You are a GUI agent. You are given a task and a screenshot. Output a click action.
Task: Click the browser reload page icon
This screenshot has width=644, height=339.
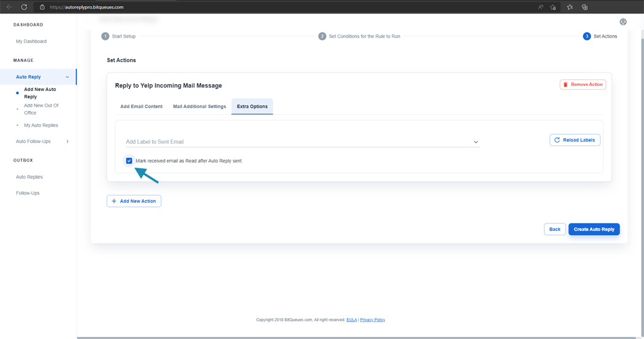pyautogui.click(x=24, y=7)
